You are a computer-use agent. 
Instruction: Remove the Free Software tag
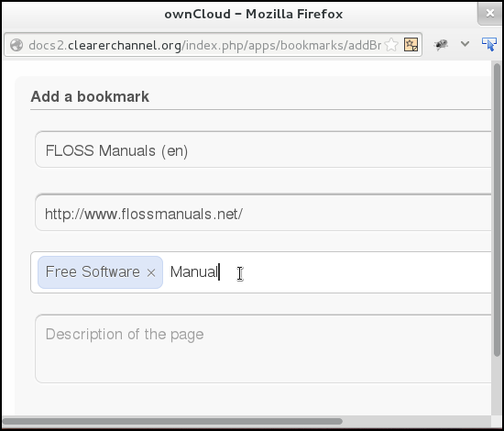(151, 272)
